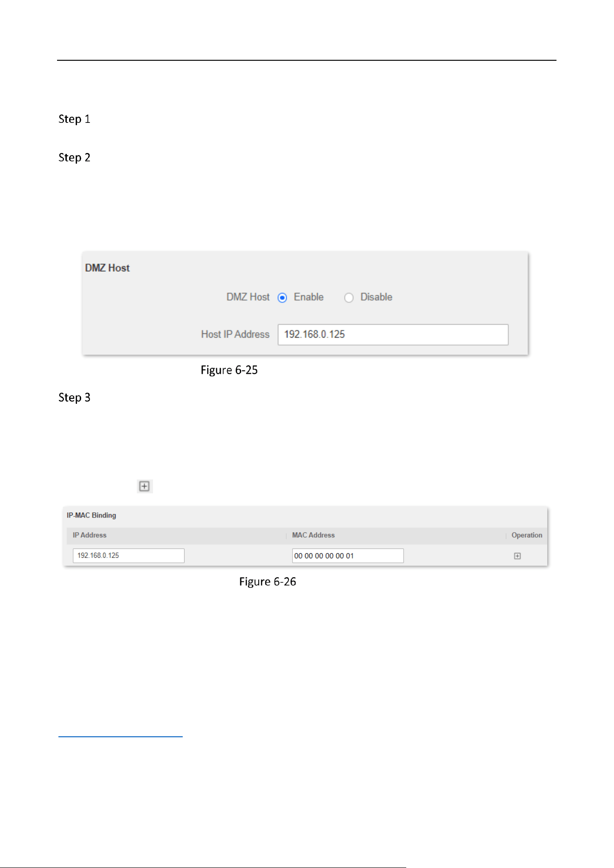
Task: Click the IP Address column header
Action: (90, 535)
